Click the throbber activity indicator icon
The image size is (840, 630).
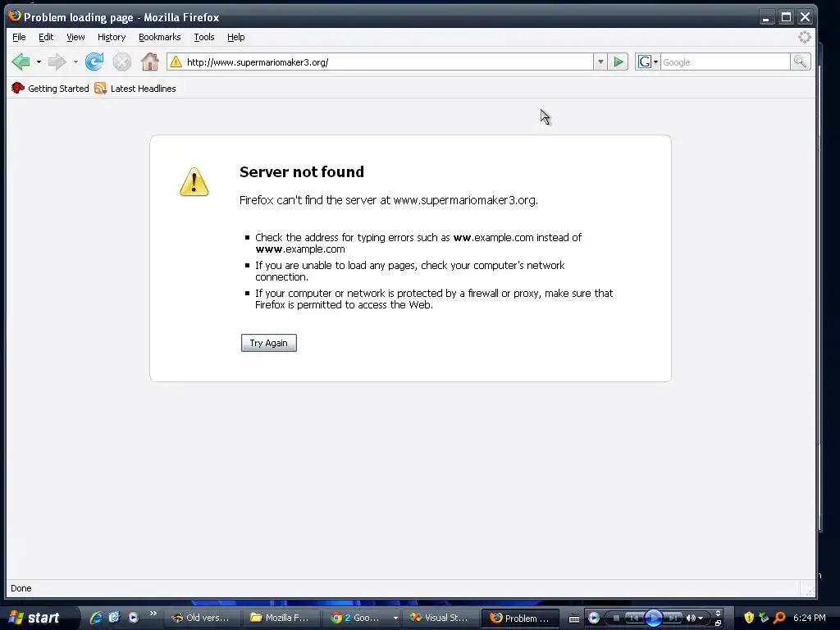[x=805, y=37]
